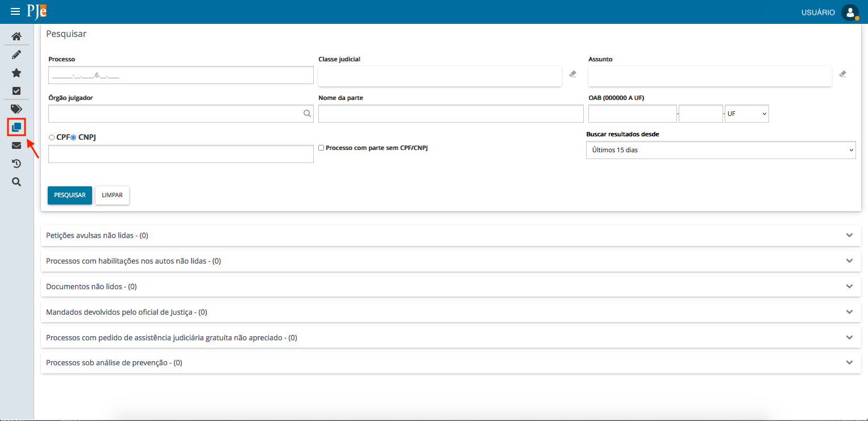This screenshot has width=868, height=421.
Task: Expand Documentos não lidos section
Action: (451, 286)
